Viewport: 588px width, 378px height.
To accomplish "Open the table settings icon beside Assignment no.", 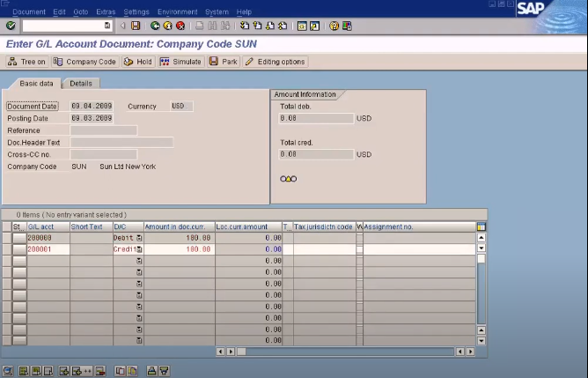I will tap(481, 226).
